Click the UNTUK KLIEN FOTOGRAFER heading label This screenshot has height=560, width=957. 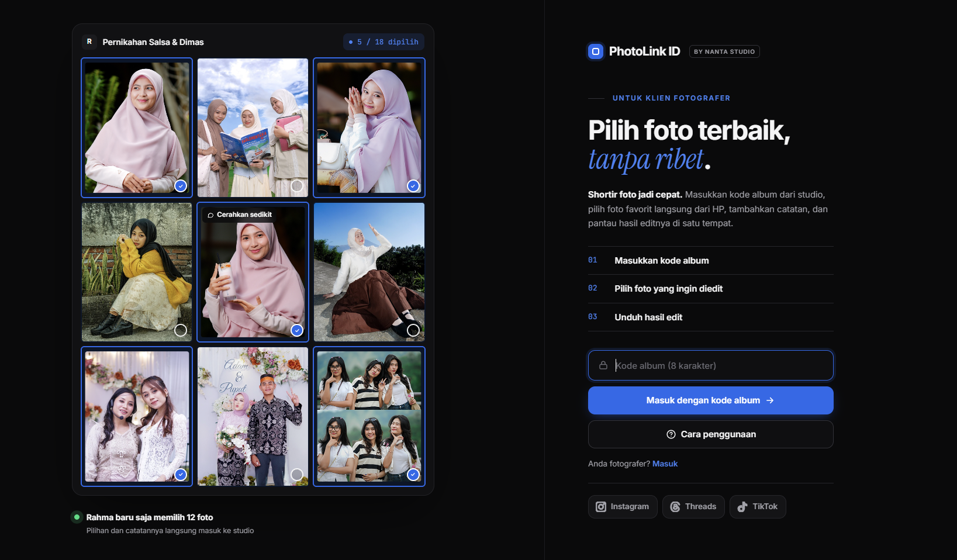click(x=671, y=98)
